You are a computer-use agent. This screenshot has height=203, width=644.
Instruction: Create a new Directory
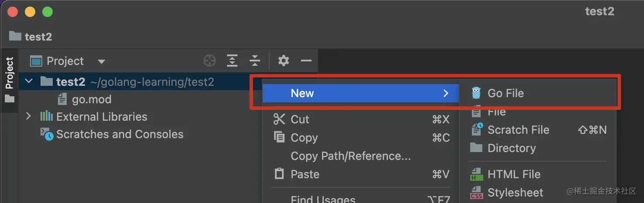click(x=511, y=148)
